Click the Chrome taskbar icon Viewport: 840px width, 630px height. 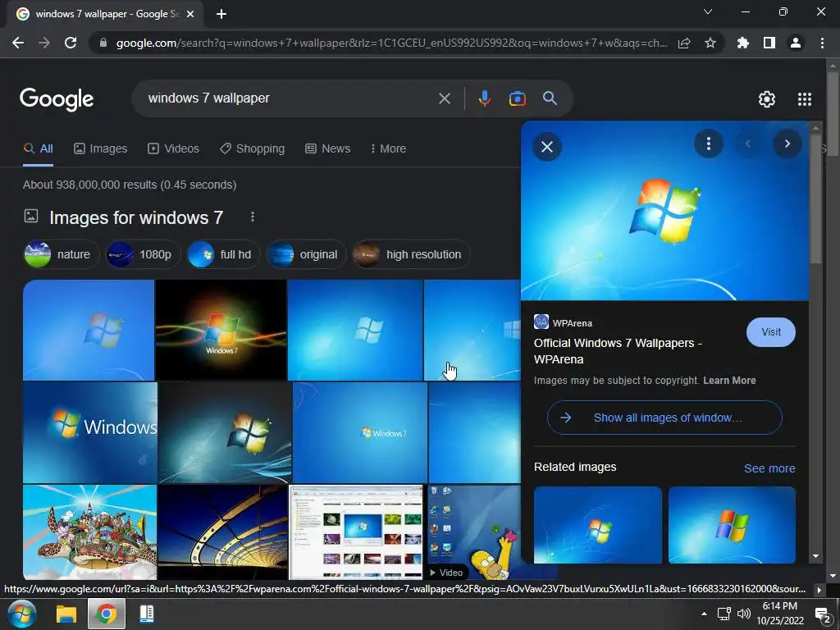(106, 614)
